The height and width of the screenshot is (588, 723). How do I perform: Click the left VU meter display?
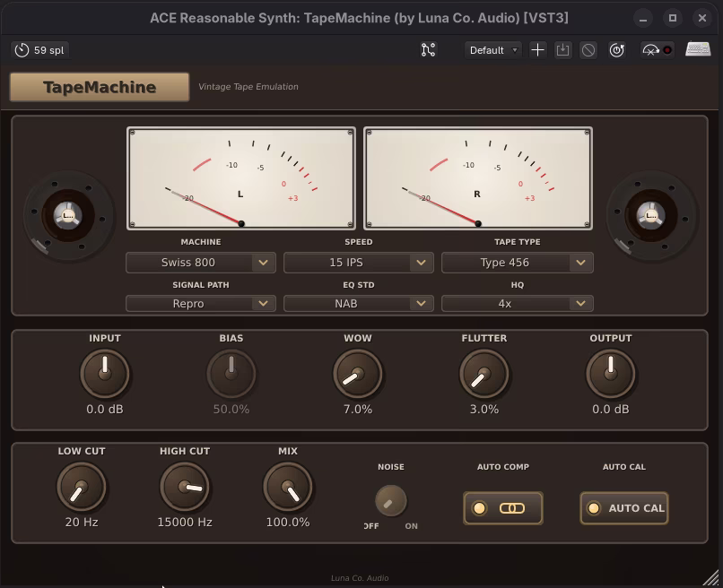coord(240,177)
